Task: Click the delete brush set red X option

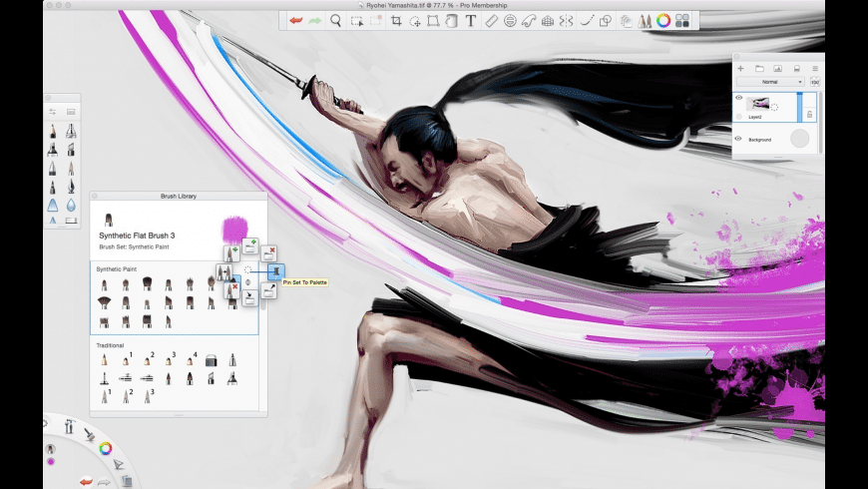Action: coord(269,252)
